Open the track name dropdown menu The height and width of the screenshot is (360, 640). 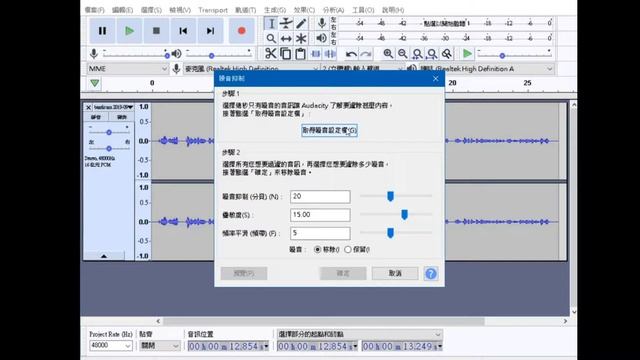[x=113, y=107]
